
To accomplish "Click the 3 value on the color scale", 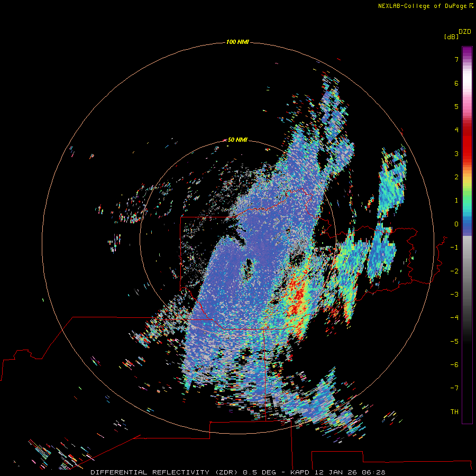I will 456,153.
